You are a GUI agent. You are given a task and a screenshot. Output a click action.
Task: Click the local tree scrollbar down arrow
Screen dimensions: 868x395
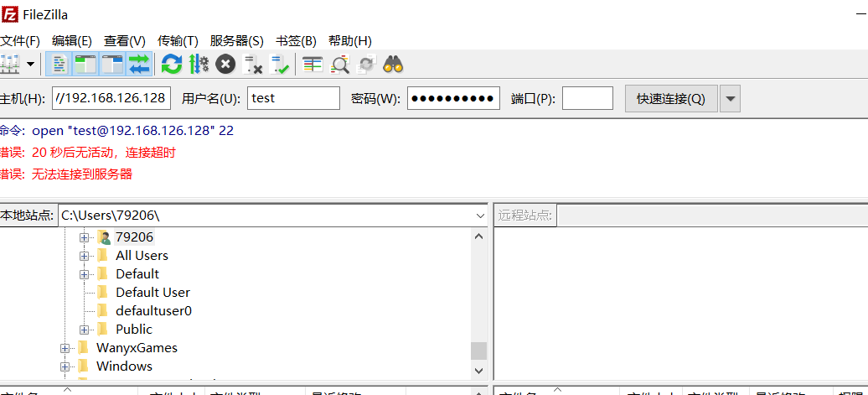(x=479, y=371)
